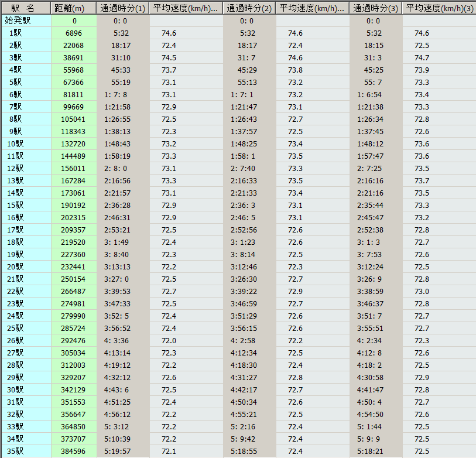Click distance value 6896
This screenshot has width=476, height=458.
coord(74,33)
